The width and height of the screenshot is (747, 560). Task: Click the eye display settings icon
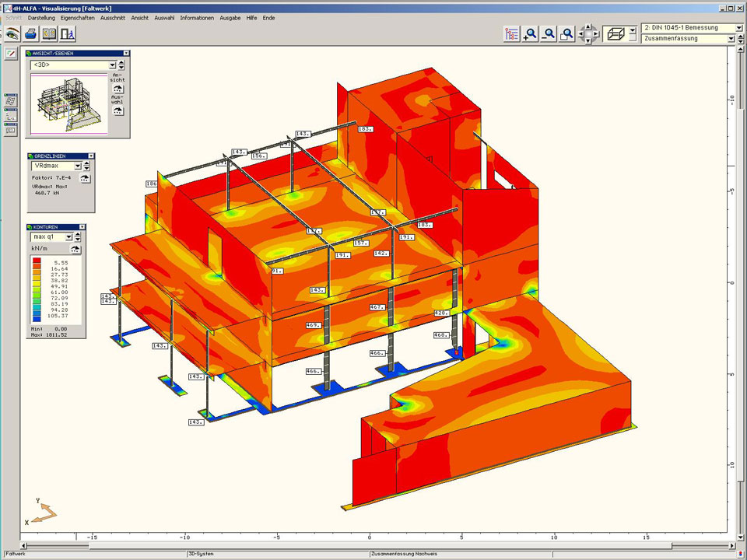(x=12, y=33)
